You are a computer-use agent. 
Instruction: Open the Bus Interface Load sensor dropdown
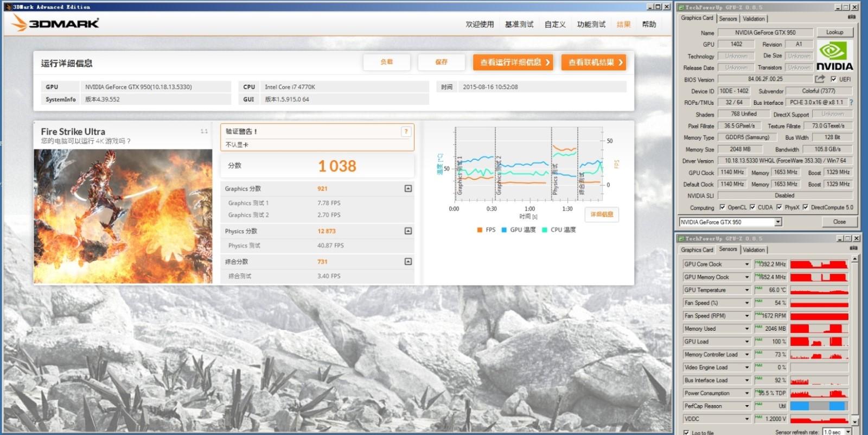(746, 380)
